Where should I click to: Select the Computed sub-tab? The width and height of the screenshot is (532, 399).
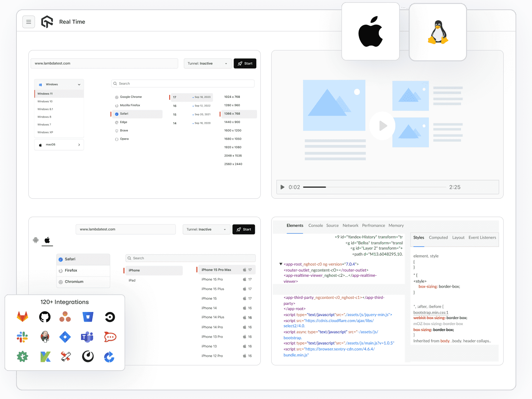pyautogui.click(x=438, y=238)
